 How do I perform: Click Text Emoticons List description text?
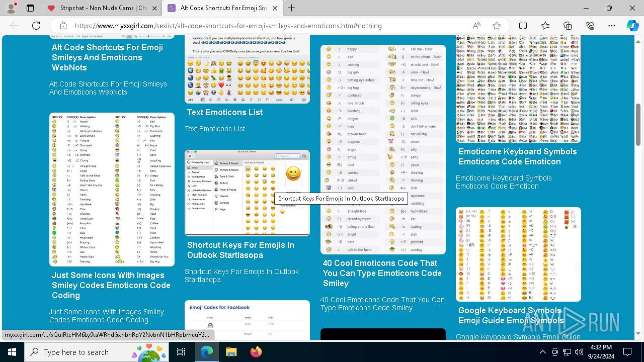click(215, 129)
